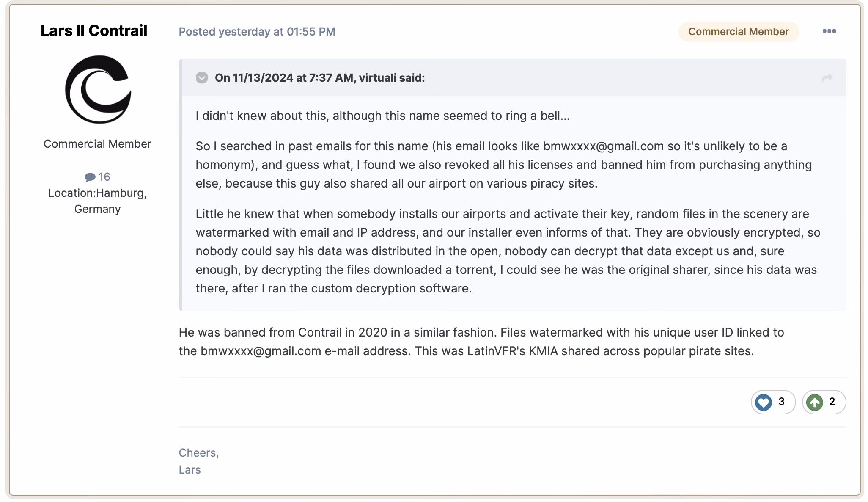
Task: Open the options dropdown at top right
Action: pyautogui.click(x=829, y=31)
